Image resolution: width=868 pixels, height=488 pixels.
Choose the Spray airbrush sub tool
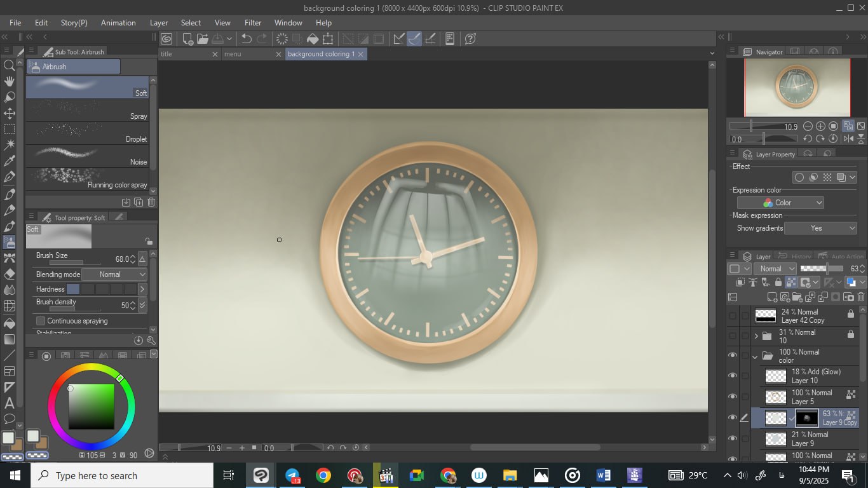click(x=88, y=110)
